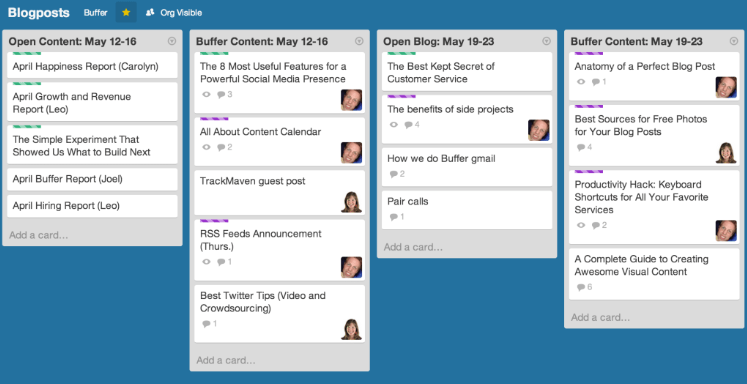This screenshot has width=747, height=384.
Task: Click the Buffer organization link in header
Action: pyautogui.click(x=96, y=13)
